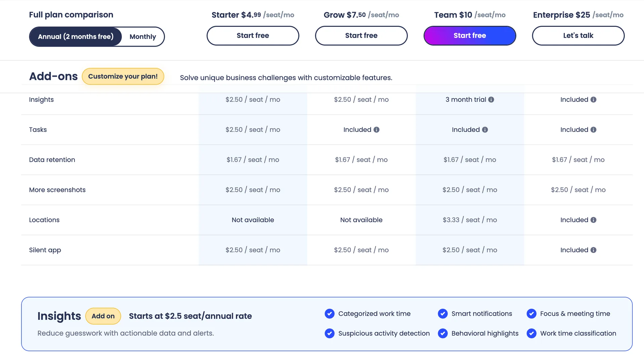
Task: Show info icon for Enterprise Tasks Included
Action: 593,130
